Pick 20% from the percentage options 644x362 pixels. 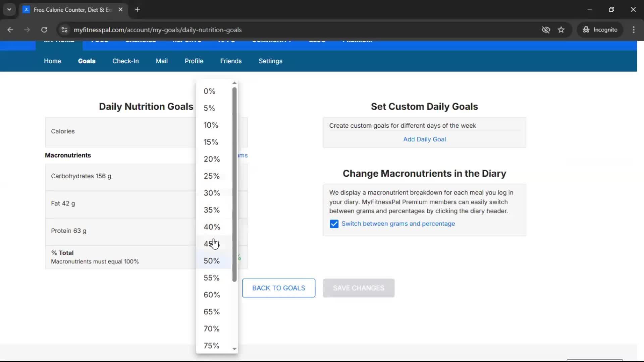point(214,159)
